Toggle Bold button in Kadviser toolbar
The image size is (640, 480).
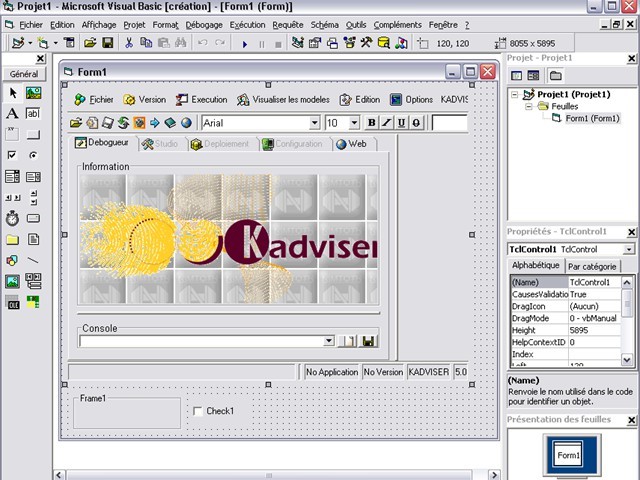371,123
